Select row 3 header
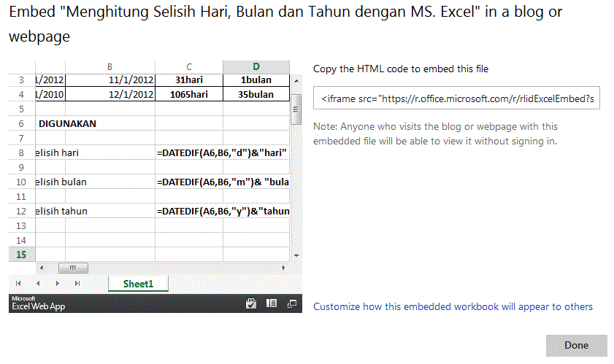The image size is (614, 364). [21, 80]
